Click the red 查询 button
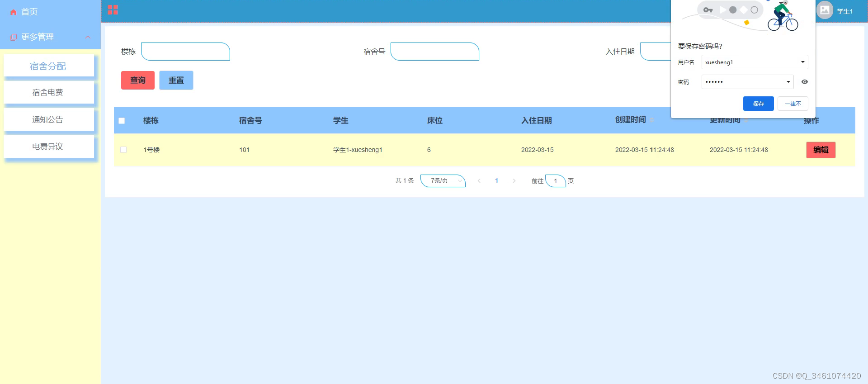 tap(138, 80)
